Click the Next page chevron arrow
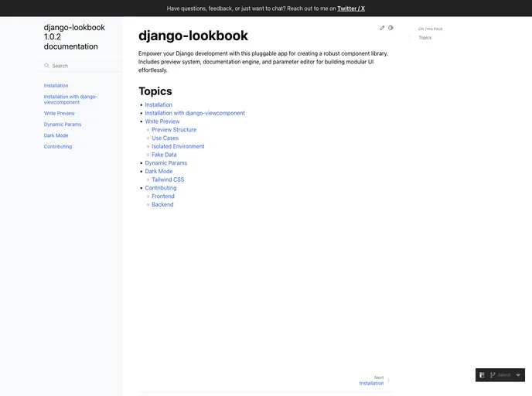 pyautogui.click(x=388, y=381)
